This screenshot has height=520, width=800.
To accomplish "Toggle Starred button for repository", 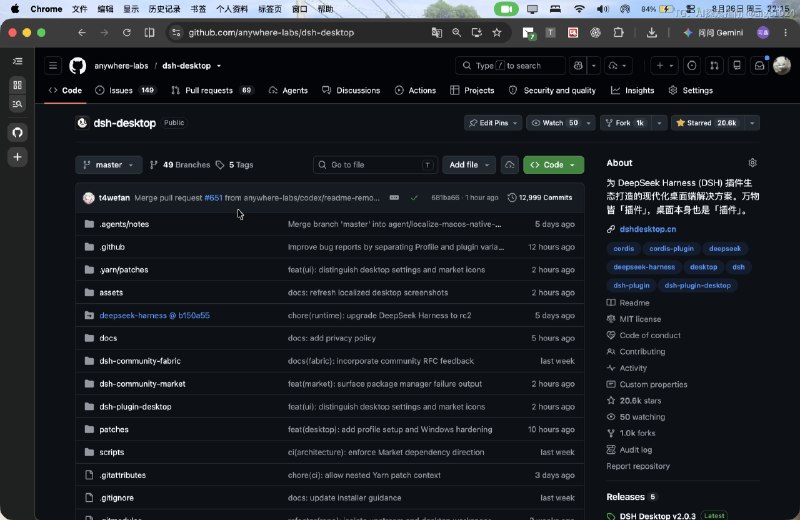I will tap(707, 123).
